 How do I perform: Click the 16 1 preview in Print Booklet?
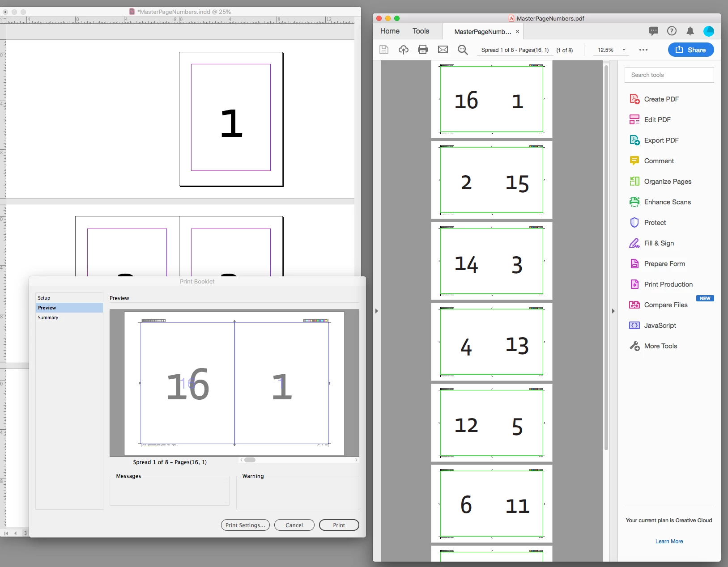pos(234,383)
